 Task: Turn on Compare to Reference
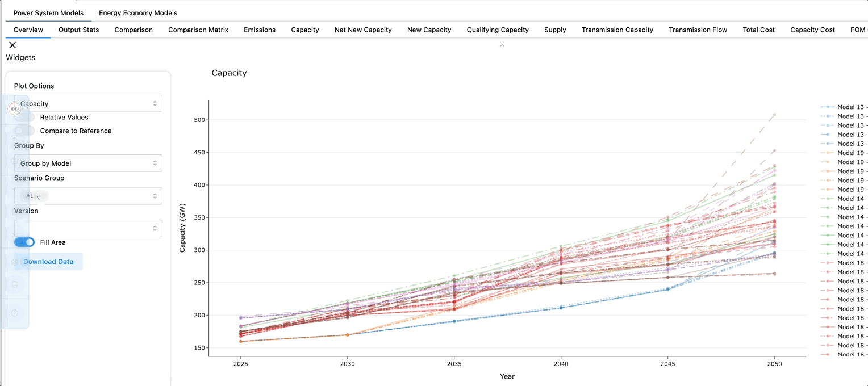(x=24, y=131)
